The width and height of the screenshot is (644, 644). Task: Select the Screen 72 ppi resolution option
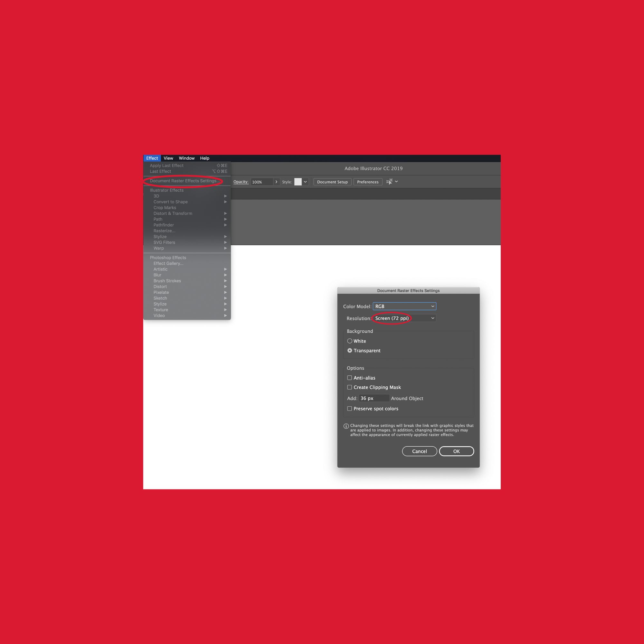coord(404,318)
